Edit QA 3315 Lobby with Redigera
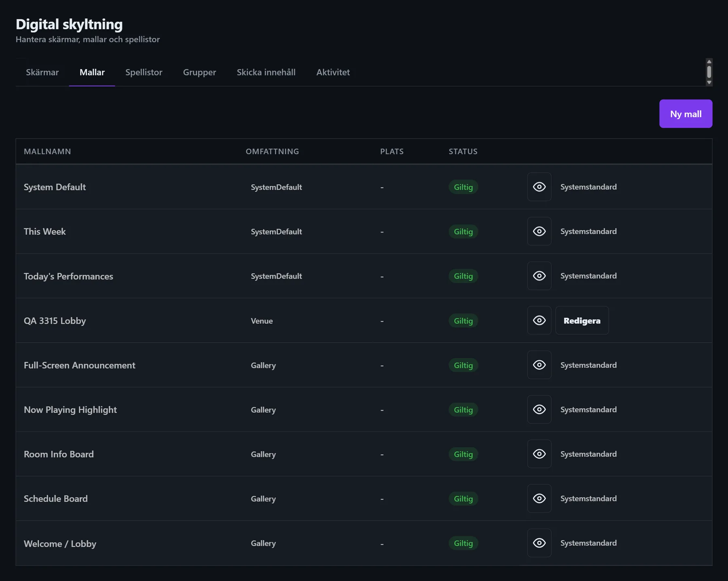The width and height of the screenshot is (728, 581). tap(582, 320)
